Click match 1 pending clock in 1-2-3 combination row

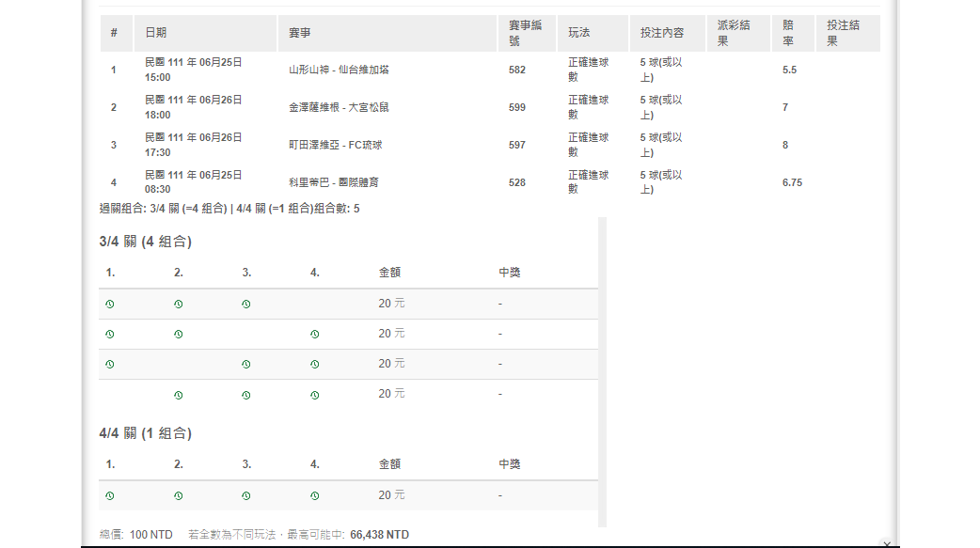pos(110,305)
